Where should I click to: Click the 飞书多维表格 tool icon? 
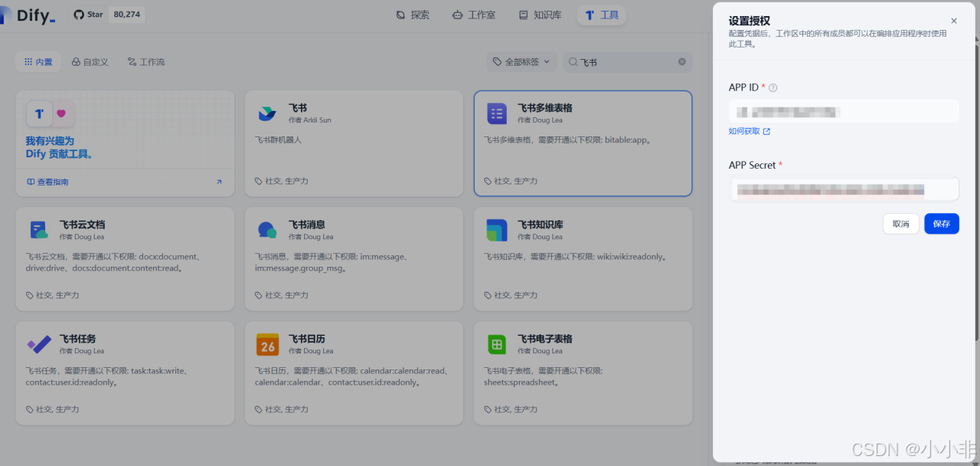[497, 113]
